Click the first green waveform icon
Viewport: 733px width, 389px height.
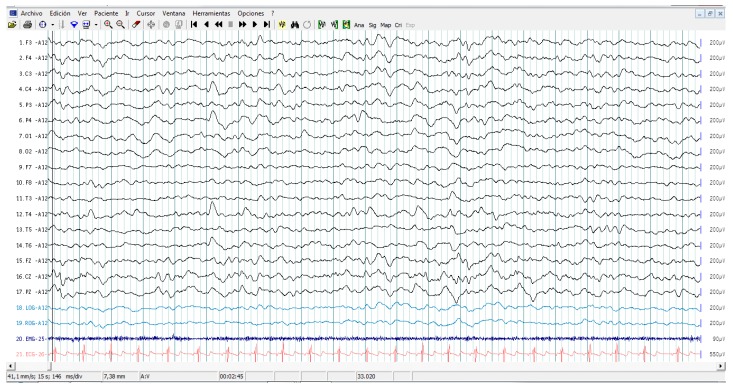322,25
